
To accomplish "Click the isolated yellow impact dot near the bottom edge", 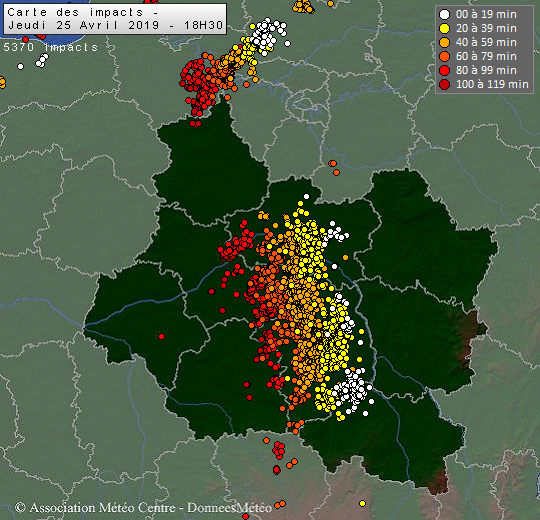I will point(362,503).
